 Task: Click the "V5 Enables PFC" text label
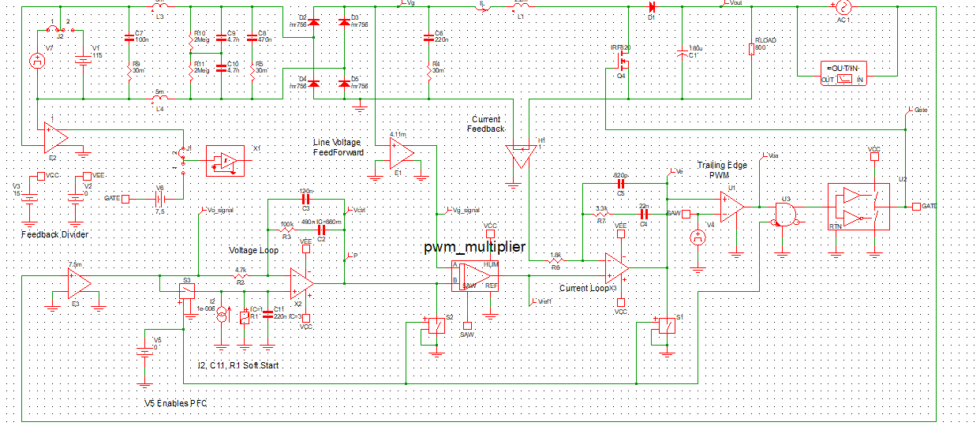(181, 402)
